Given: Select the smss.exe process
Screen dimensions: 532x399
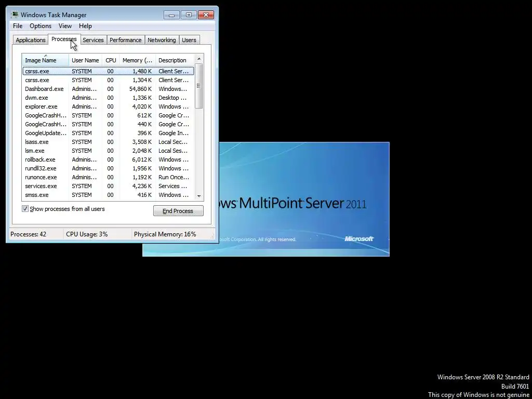Looking at the screenshot, I should (x=108, y=195).
